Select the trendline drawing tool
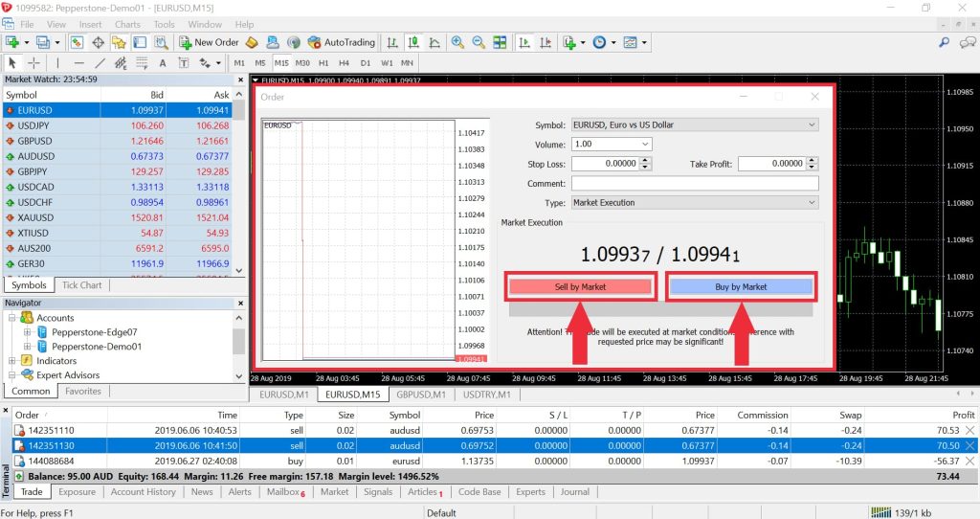 click(100, 62)
